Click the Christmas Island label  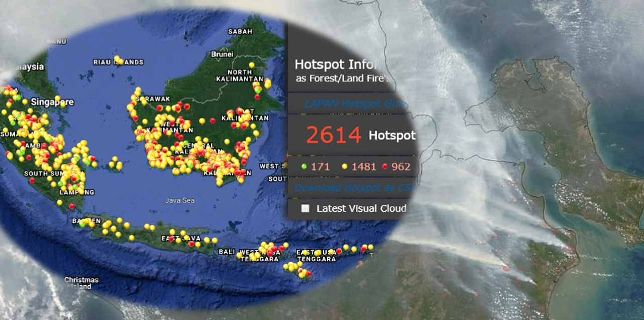(81, 283)
